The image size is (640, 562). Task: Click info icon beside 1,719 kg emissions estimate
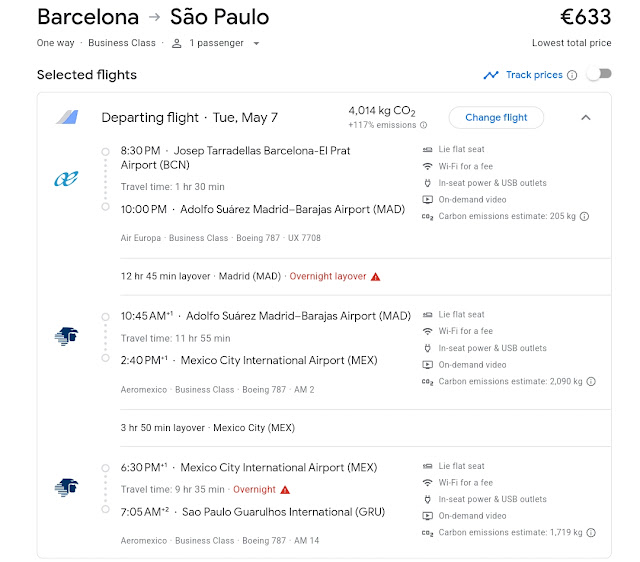pyautogui.click(x=590, y=532)
